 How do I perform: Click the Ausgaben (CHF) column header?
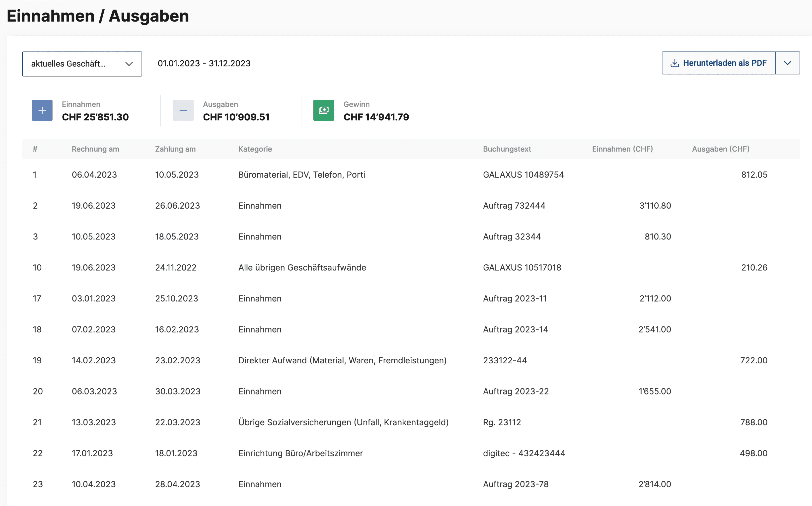(x=721, y=149)
